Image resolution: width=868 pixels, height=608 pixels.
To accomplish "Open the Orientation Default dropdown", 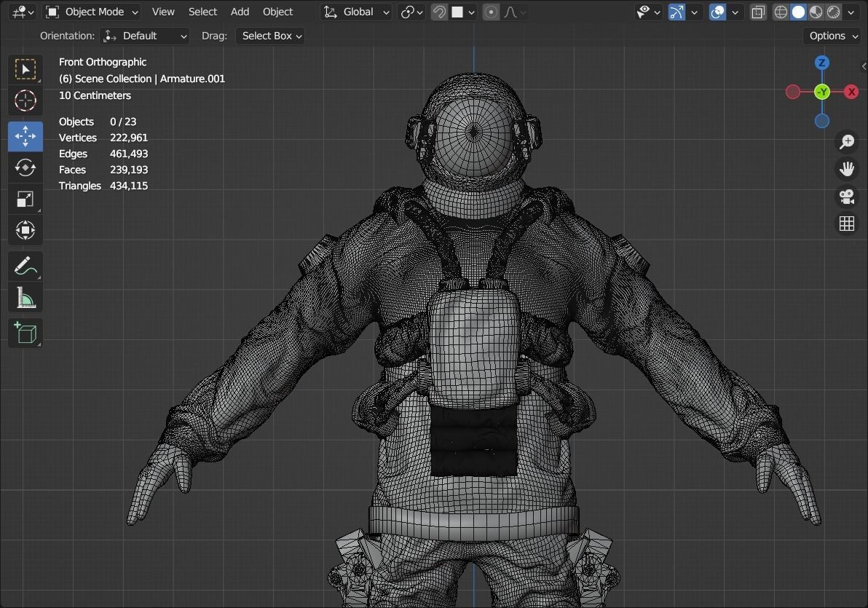I will (x=144, y=36).
